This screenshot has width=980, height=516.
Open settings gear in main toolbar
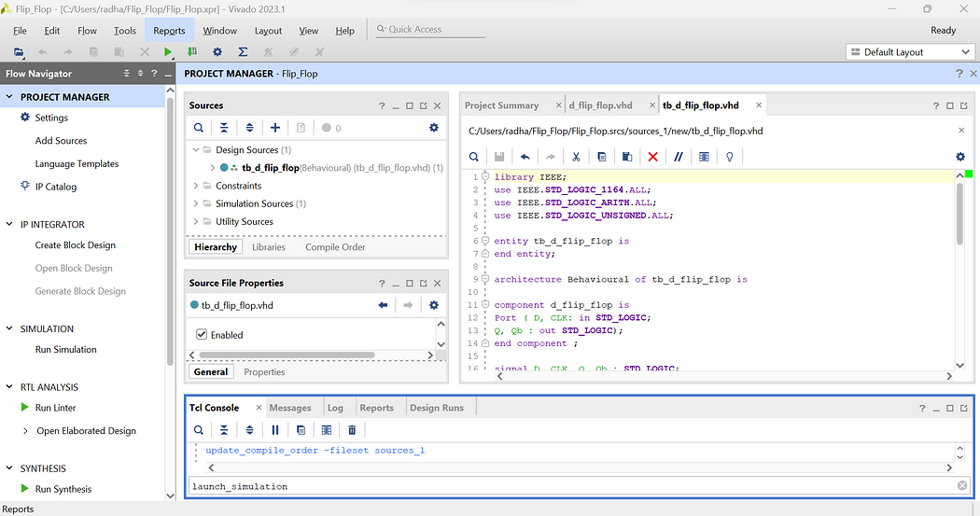tap(217, 52)
